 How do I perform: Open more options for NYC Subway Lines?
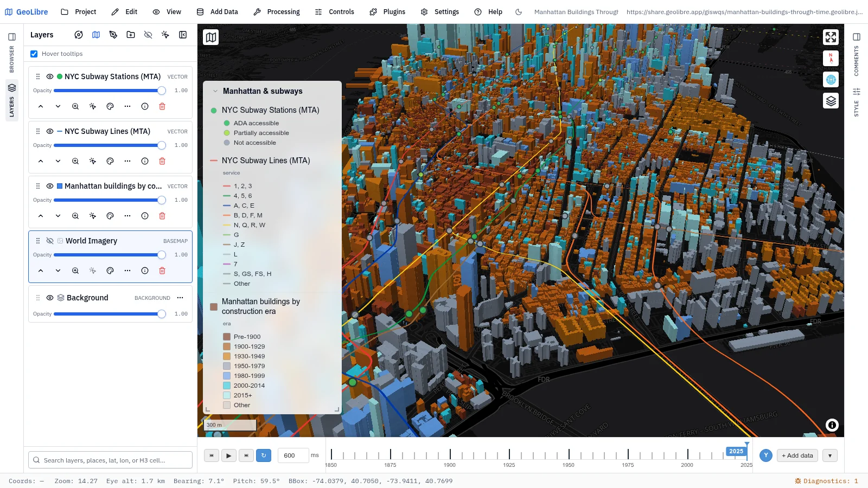127,161
